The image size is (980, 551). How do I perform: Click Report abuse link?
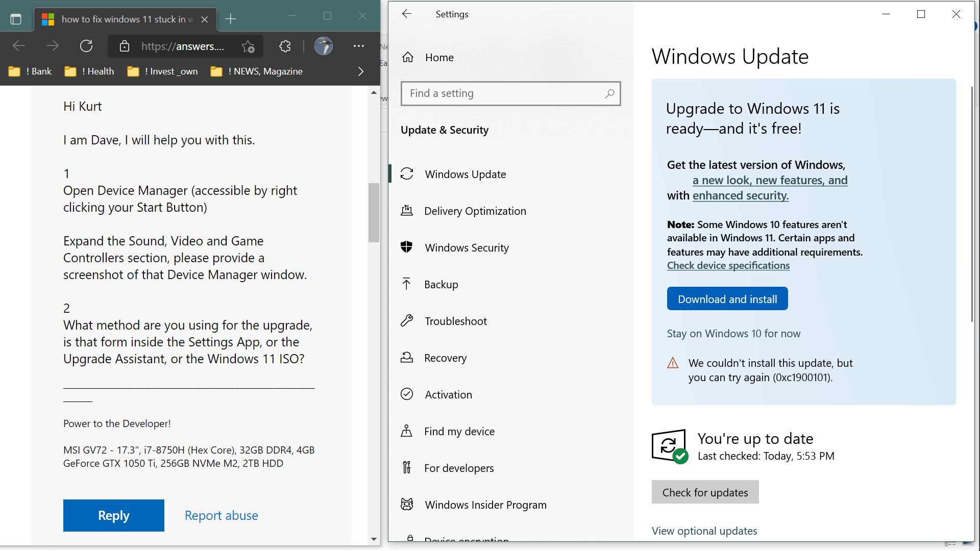[x=222, y=515]
